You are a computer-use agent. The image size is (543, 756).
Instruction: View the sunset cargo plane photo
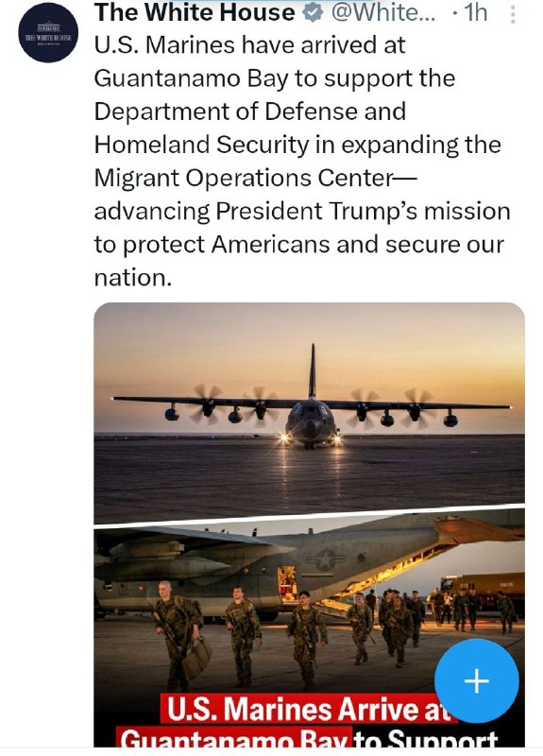pos(309,412)
